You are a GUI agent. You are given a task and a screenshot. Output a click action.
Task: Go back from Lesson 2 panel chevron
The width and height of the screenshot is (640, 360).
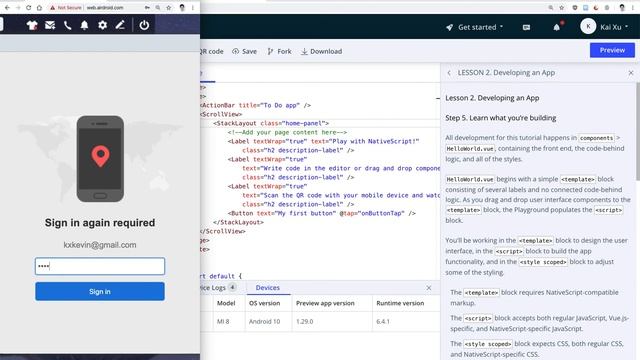(x=449, y=73)
